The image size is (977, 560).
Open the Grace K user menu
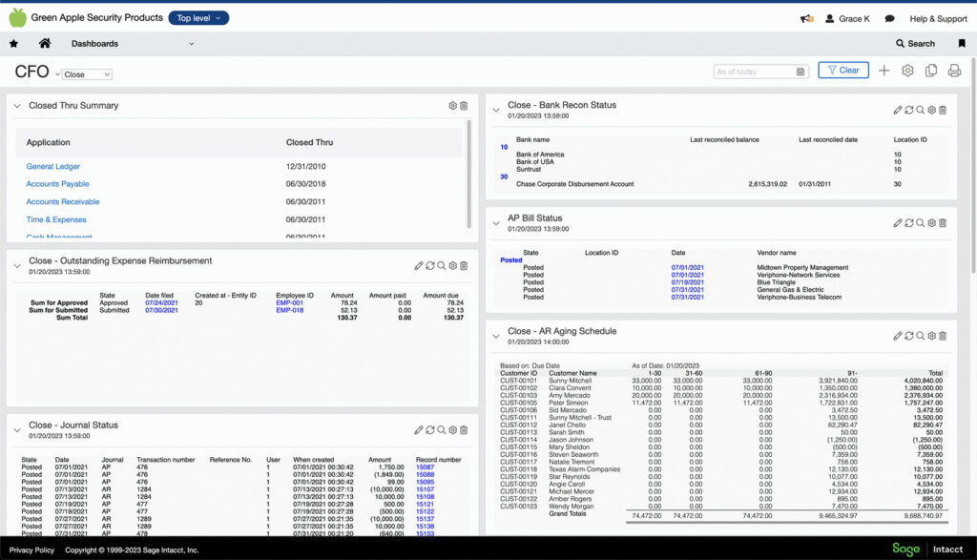click(847, 19)
